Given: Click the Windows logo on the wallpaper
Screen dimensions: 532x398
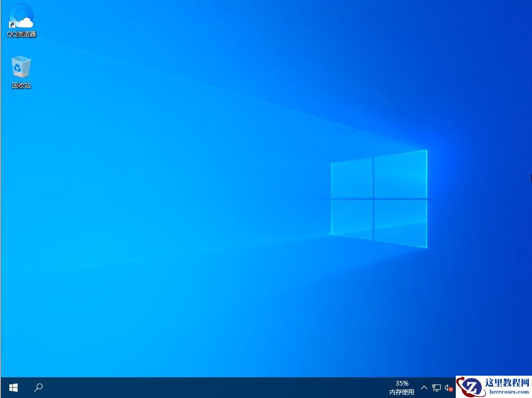Looking at the screenshot, I should click(x=379, y=200).
